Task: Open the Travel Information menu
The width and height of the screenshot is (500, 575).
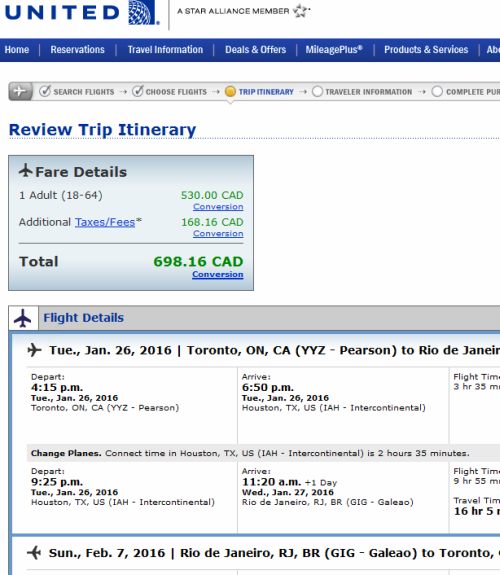Action: coord(165,50)
